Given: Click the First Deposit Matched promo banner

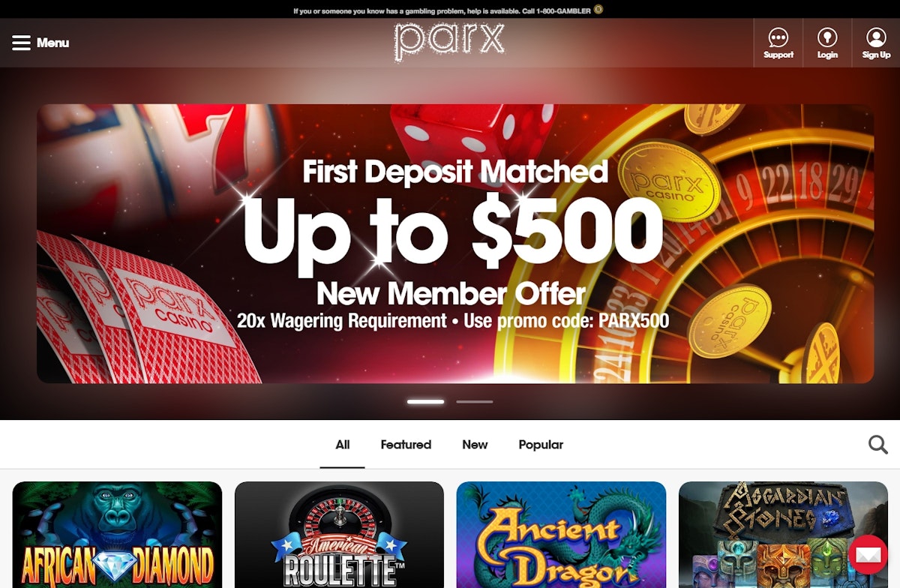Looking at the screenshot, I should (x=455, y=244).
